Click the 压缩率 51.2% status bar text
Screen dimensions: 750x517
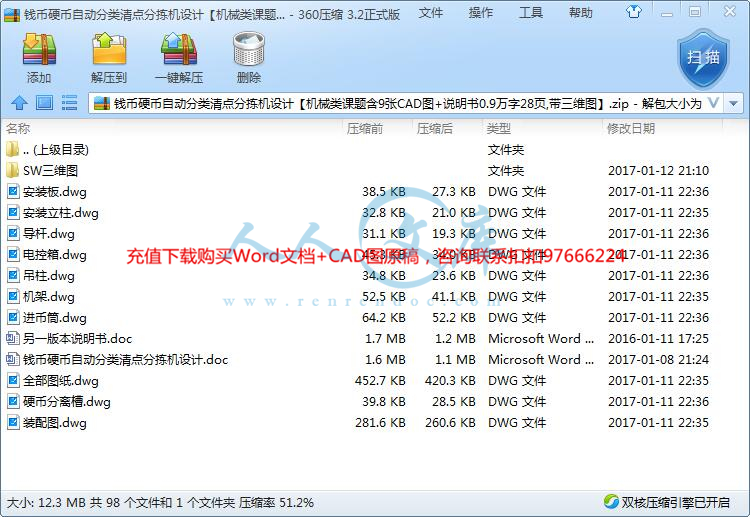[276, 503]
